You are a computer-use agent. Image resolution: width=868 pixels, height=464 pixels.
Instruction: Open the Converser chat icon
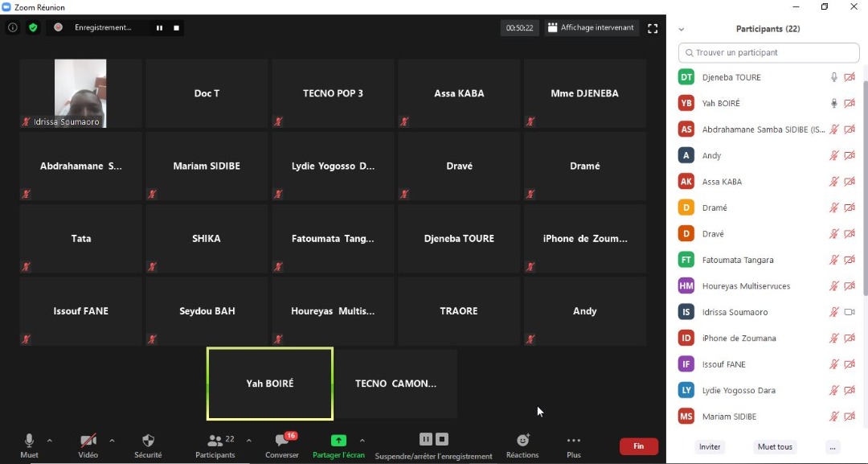coord(282,441)
